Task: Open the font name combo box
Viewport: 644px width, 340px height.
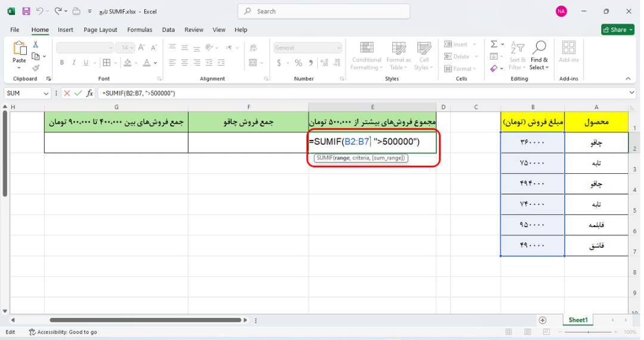Action: tap(85, 48)
